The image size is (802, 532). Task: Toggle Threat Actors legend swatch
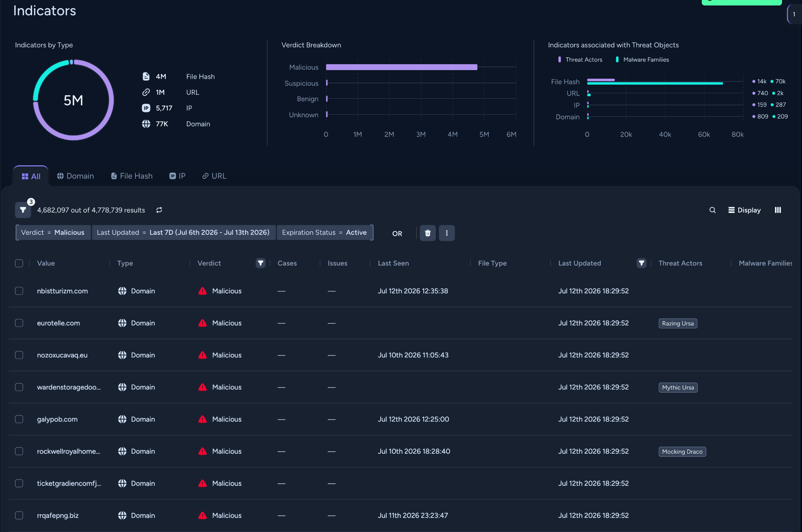[x=559, y=60]
